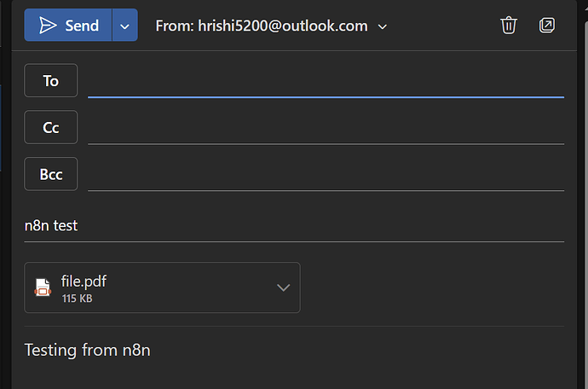Expand the file.pdf attachment options chevron

[x=283, y=287]
